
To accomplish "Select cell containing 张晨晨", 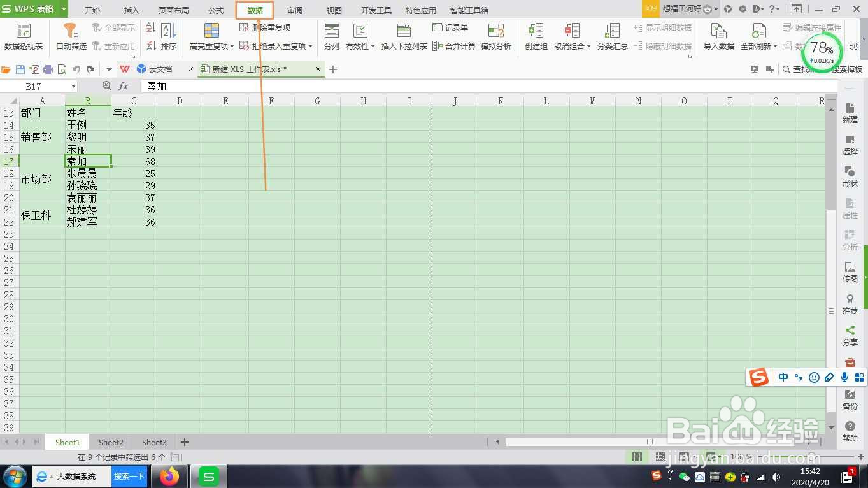I will tap(88, 173).
